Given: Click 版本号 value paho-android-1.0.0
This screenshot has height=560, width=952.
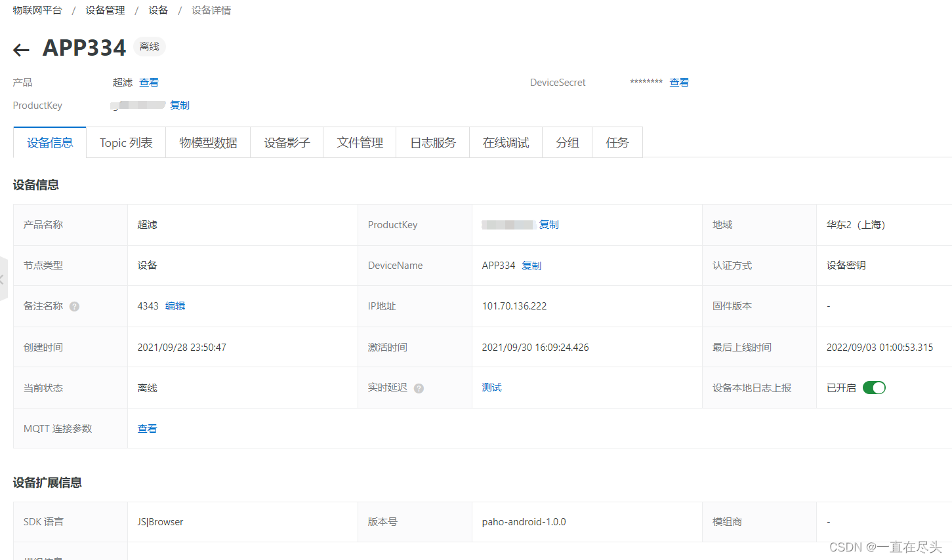Looking at the screenshot, I should pos(524,522).
